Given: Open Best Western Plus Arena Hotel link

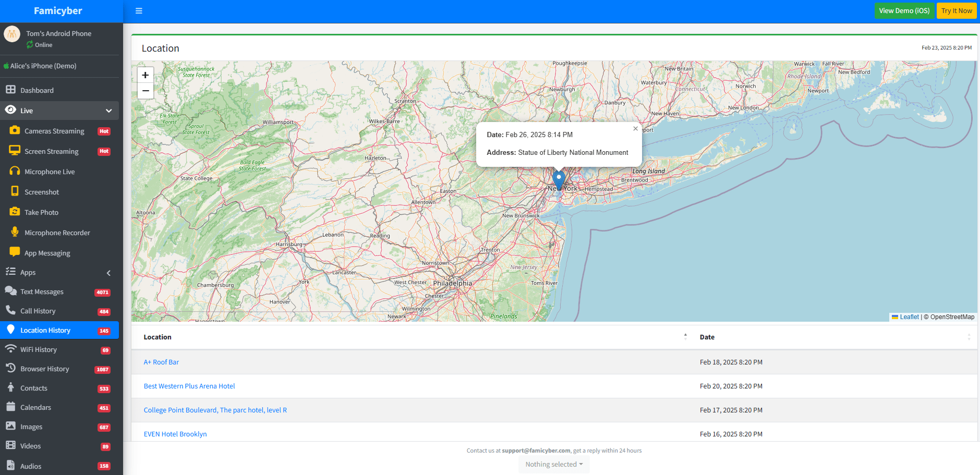Looking at the screenshot, I should click(x=189, y=386).
